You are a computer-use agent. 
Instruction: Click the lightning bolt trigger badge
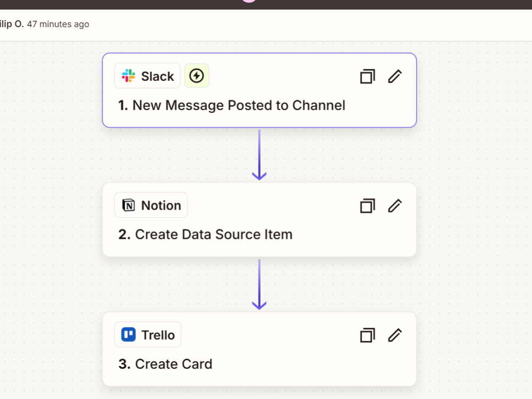tap(197, 76)
